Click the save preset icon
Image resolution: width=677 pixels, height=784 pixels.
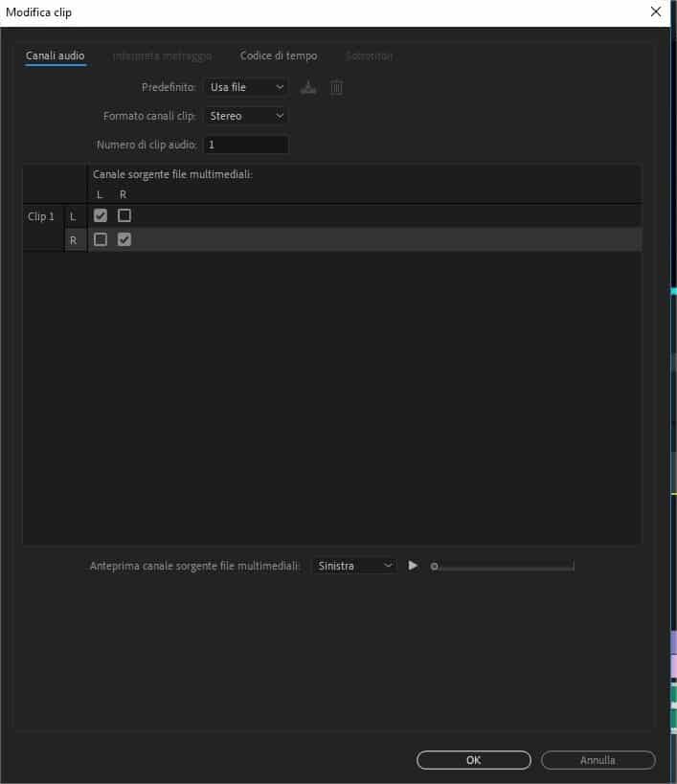[x=307, y=87]
